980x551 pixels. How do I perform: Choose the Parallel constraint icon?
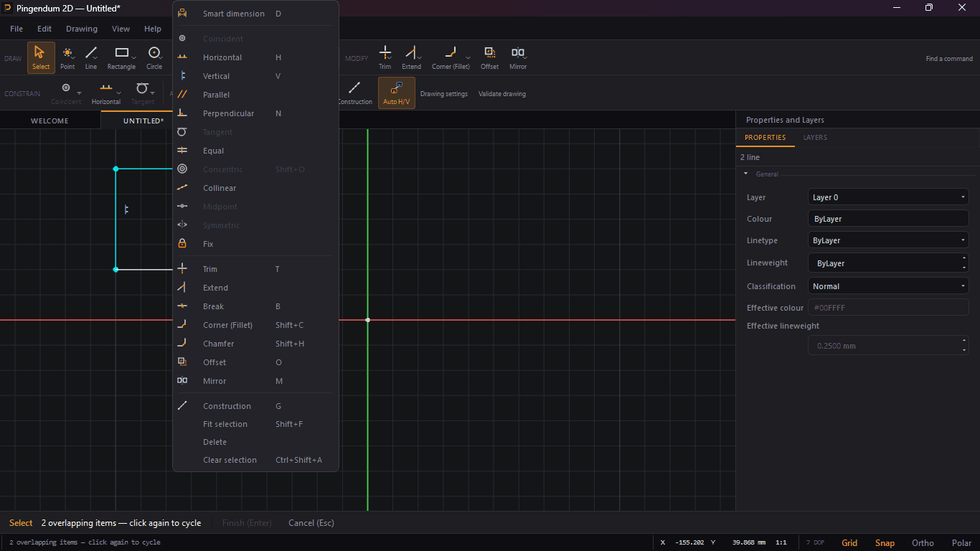[x=182, y=95]
